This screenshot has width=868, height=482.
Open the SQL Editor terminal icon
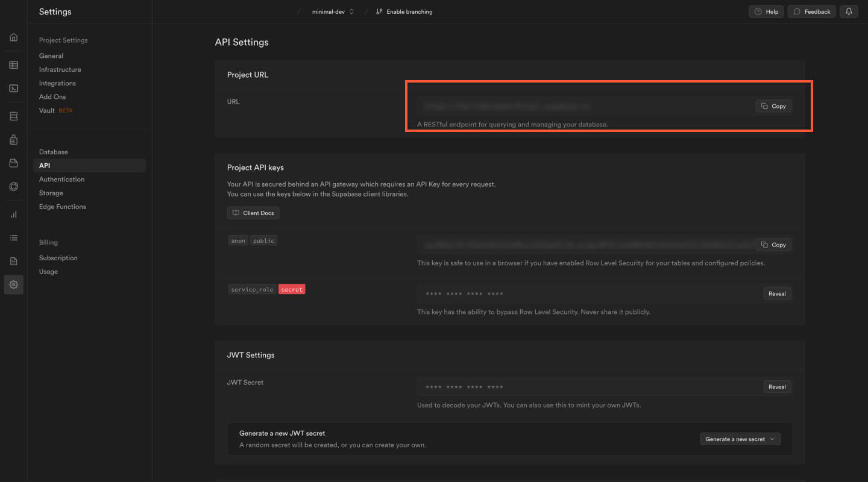[x=13, y=88]
